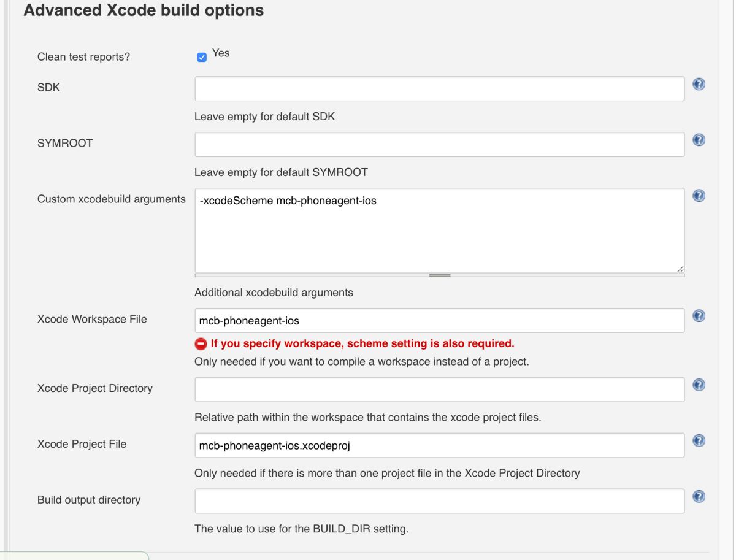This screenshot has width=736, height=560.
Task: Select the Xcode Workspace File input
Action: [x=439, y=320]
